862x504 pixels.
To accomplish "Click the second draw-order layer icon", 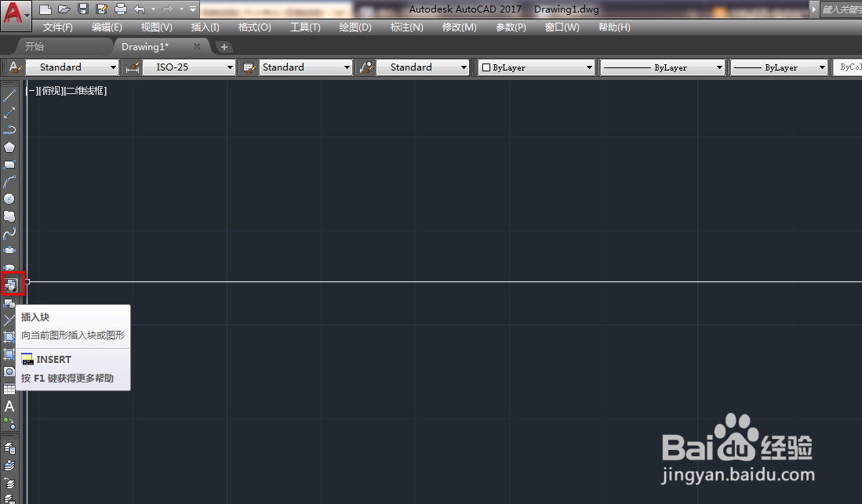I will click(9, 466).
